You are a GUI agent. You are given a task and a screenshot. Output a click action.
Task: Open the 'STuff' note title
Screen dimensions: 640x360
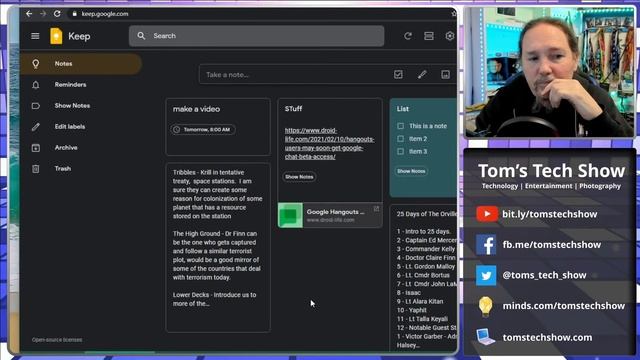pos(293,109)
